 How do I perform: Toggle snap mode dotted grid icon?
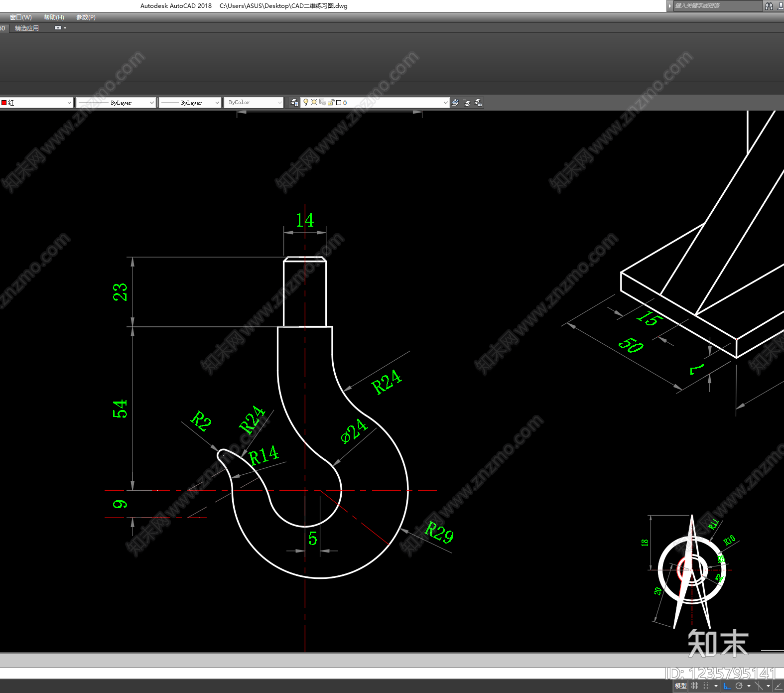(x=706, y=686)
